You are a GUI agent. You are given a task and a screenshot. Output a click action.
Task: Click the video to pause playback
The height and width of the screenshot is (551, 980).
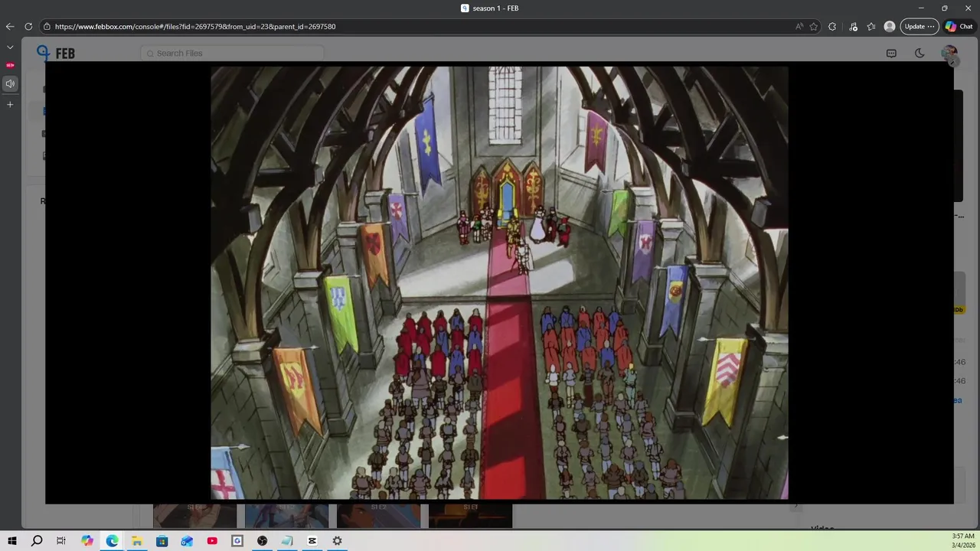click(x=499, y=282)
